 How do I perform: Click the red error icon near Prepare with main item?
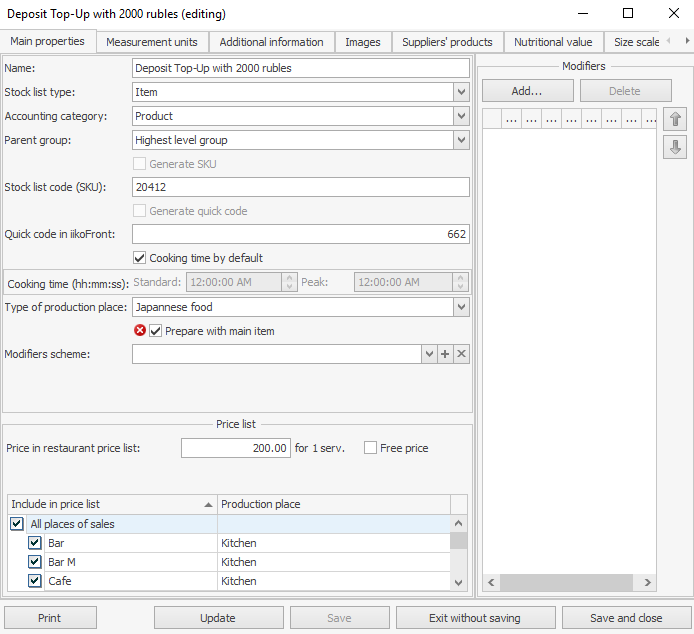(x=140, y=330)
